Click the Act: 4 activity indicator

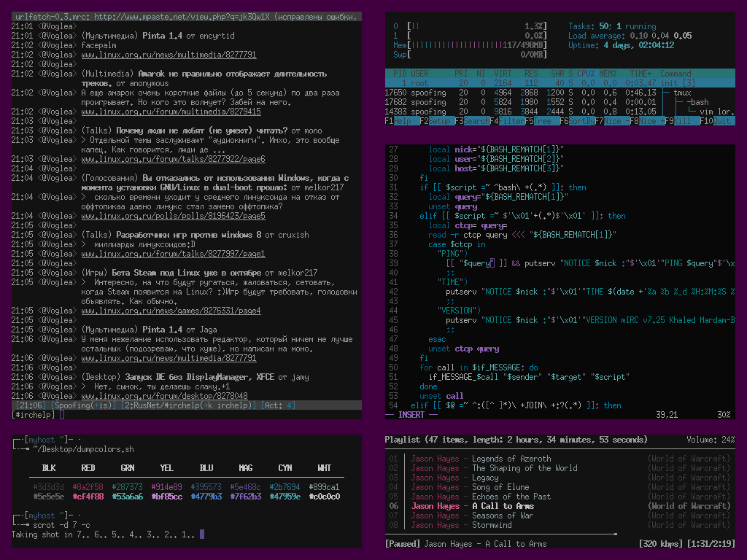point(278,405)
